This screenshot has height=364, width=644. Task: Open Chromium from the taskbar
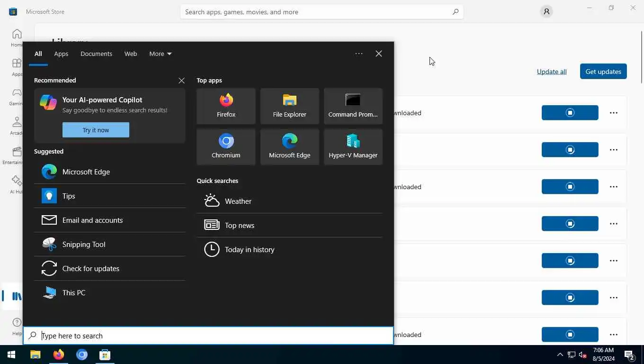pos(82,355)
